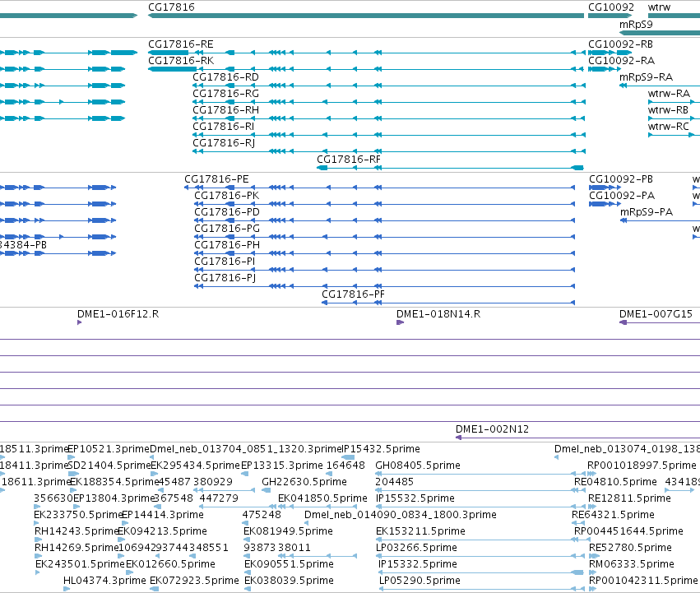Select the CG17816-PG protein label
Viewport: 700px width, 593px height.
pos(227,229)
